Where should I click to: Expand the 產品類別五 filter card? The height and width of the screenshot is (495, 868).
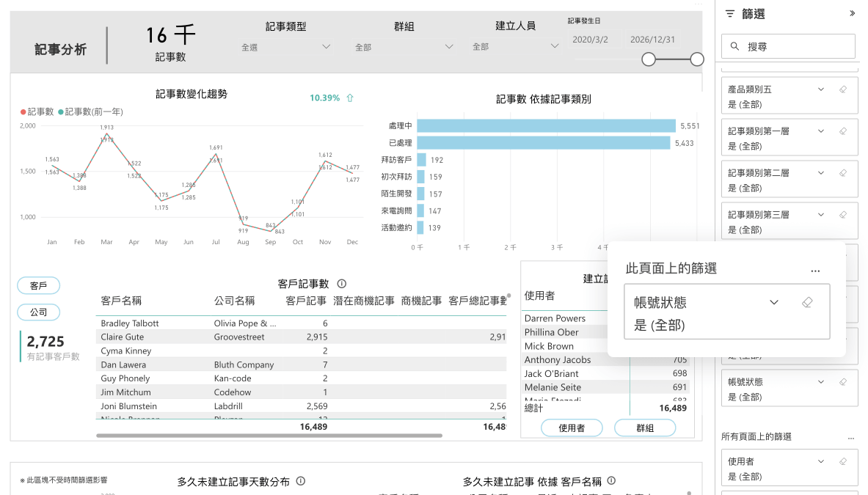821,89
